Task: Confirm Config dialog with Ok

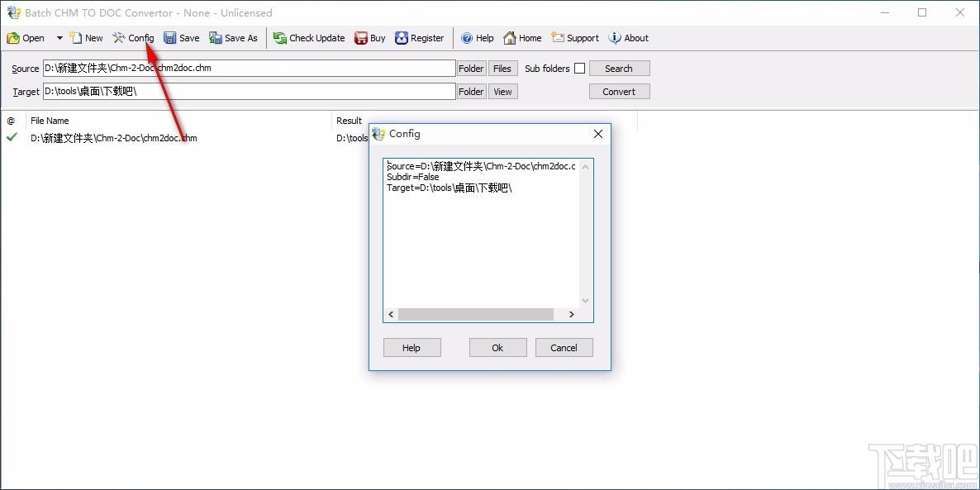Action: click(498, 348)
